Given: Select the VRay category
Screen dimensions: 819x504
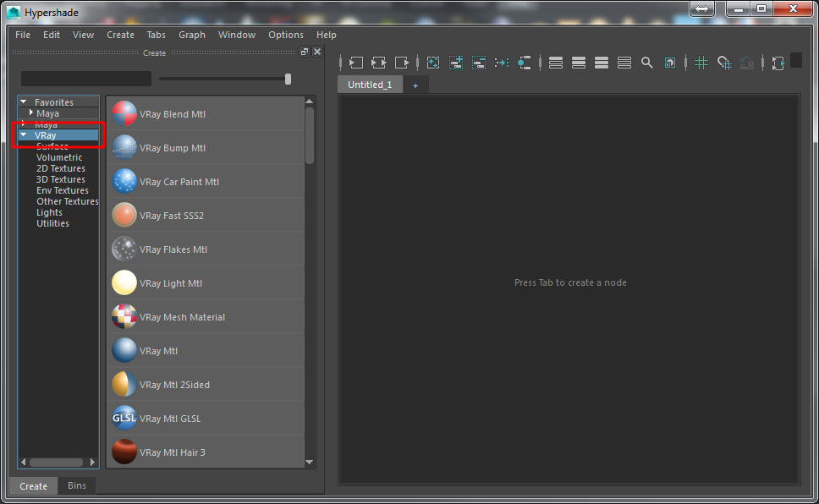Looking at the screenshot, I should click(46, 135).
